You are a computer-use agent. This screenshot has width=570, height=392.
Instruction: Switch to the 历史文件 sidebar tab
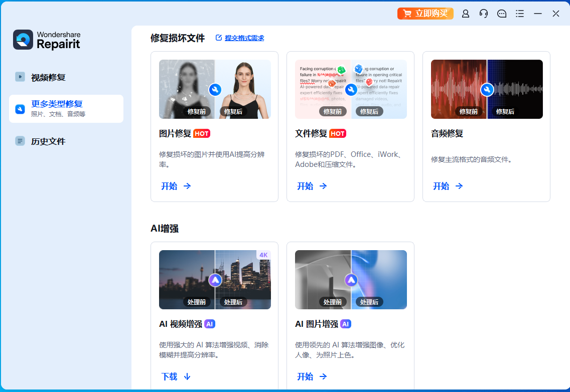[x=48, y=141]
